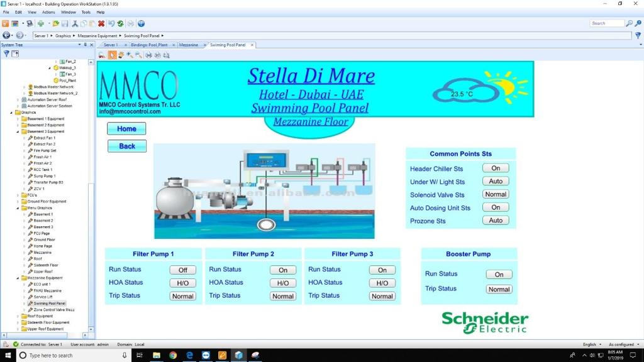Open TeamViewer from the Windows taskbar
The width and height of the screenshot is (644, 362).
coord(206,355)
